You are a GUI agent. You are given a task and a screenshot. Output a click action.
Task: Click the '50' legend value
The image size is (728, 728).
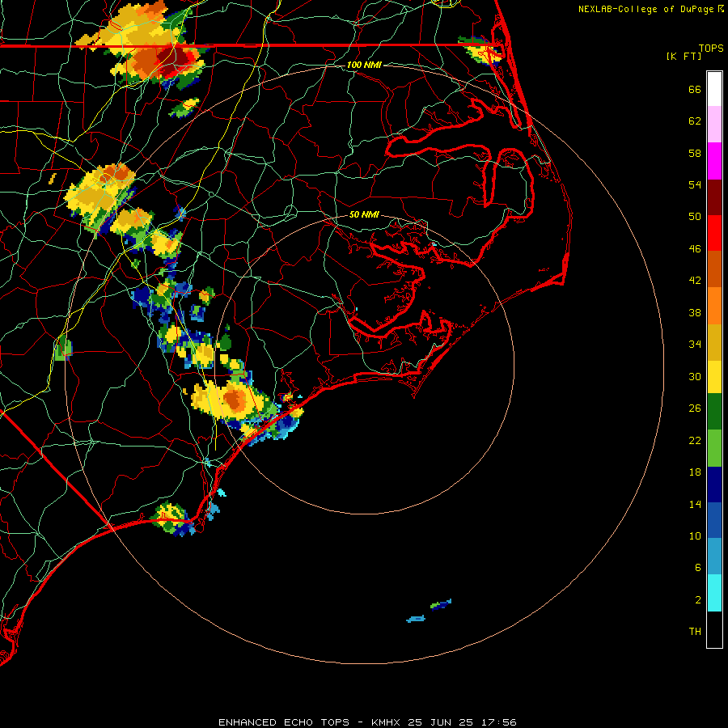tap(695, 217)
